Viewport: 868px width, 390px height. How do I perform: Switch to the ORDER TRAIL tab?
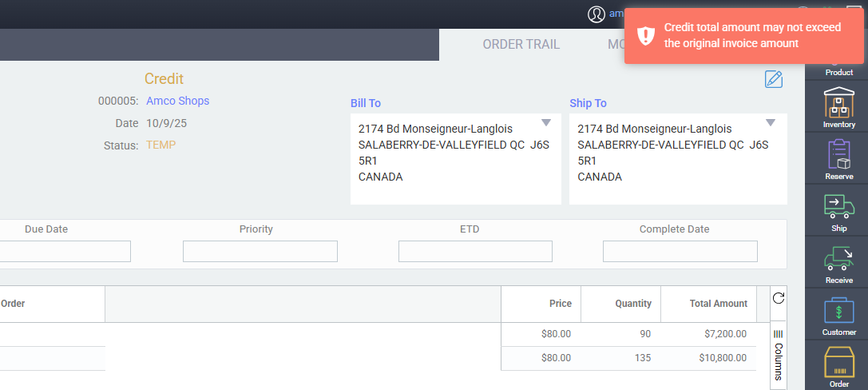point(521,45)
